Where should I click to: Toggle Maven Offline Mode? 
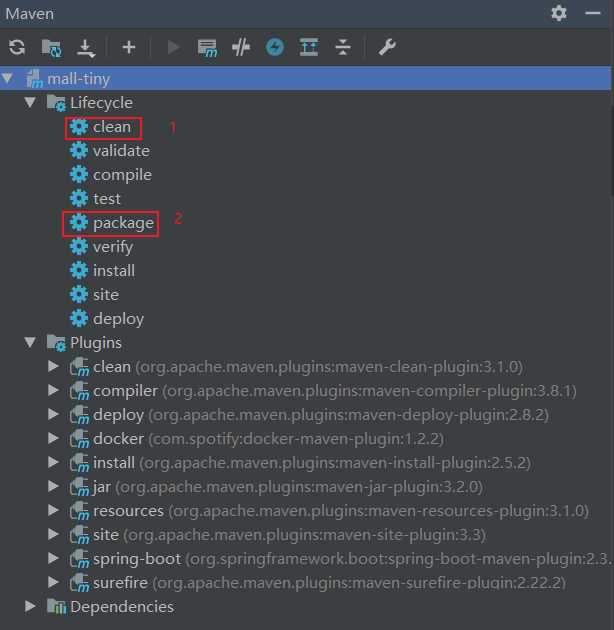click(240, 47)
